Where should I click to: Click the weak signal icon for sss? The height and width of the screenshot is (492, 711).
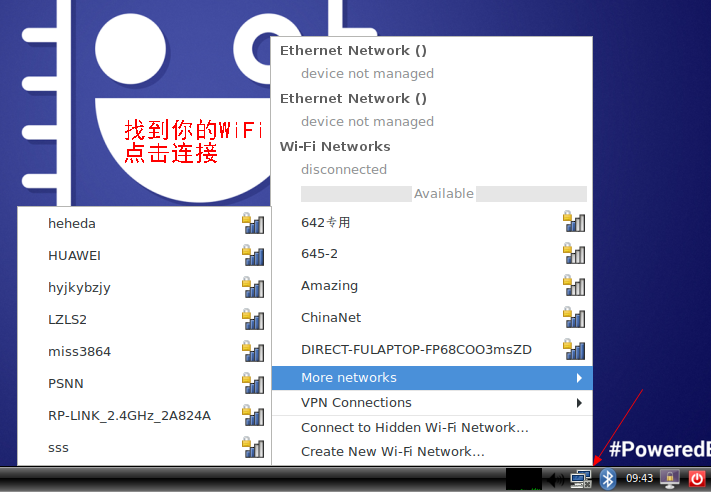pos(253,447)
